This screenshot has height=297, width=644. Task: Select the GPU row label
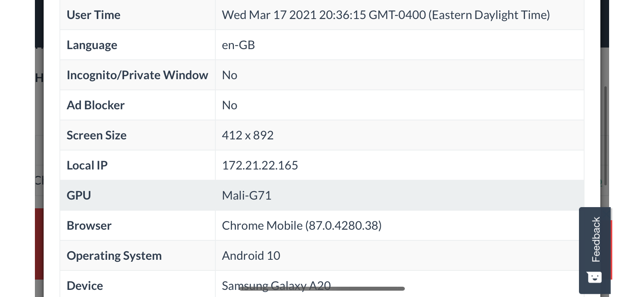click(79, 195)
